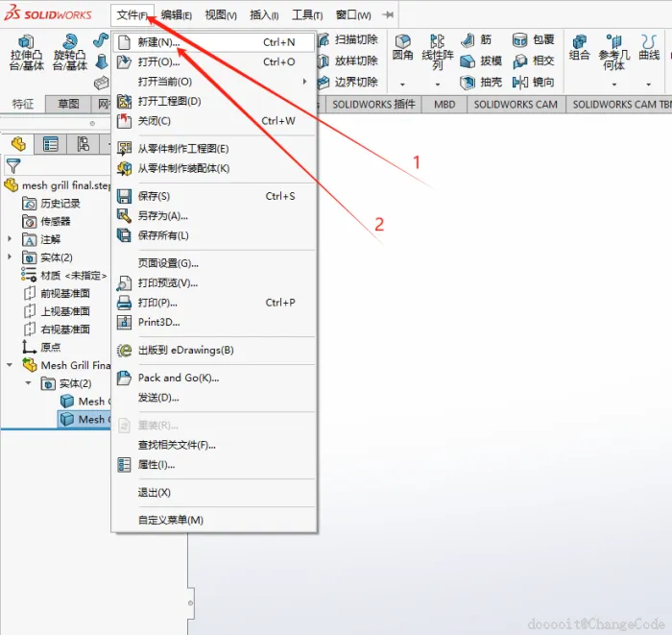Viewport: 672px width, 635px height.
Task: Choose 保存所有(L) from the menu
Action: (214, 235)
